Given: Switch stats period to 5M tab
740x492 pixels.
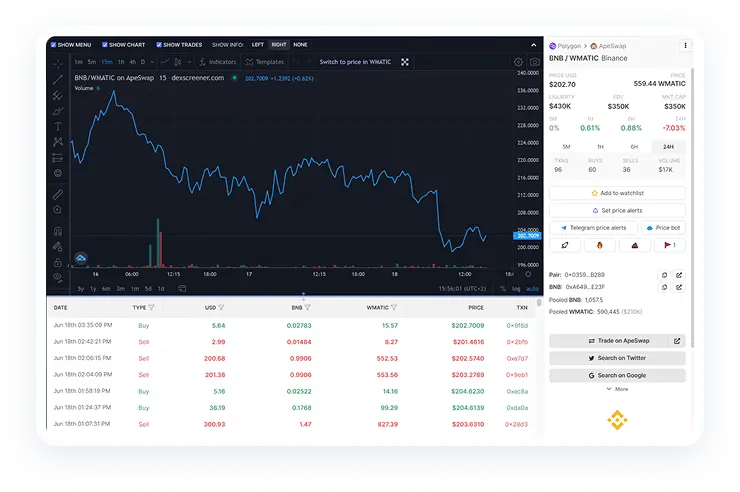Looking at the screenshot, I should tap(566, 147).
